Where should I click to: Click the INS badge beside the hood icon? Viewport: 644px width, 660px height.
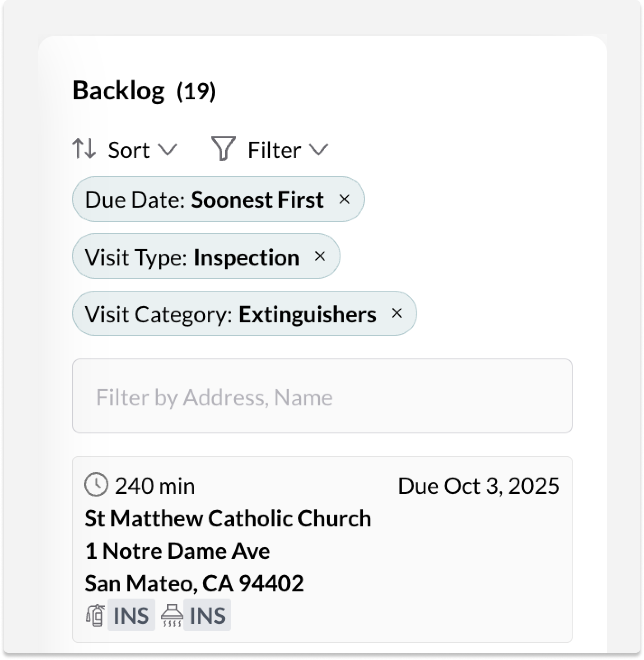tap(207, 615)
